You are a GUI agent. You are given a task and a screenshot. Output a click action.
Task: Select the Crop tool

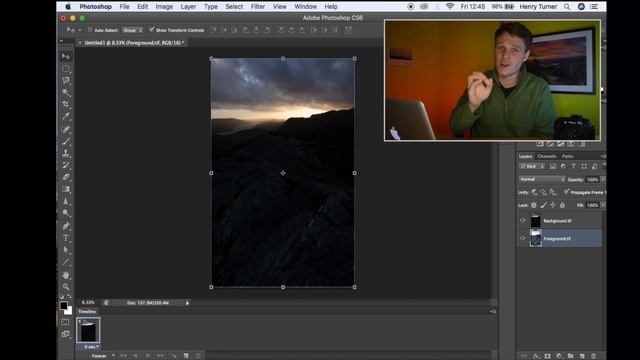point(66,104)
